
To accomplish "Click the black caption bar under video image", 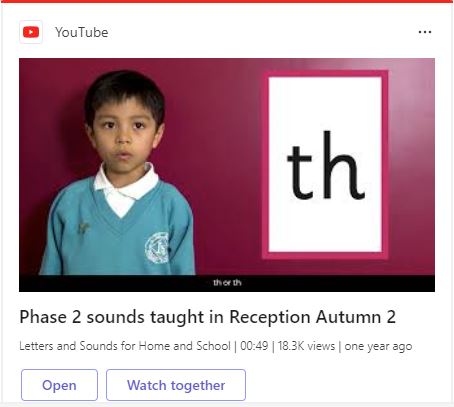I will [227, 283].
